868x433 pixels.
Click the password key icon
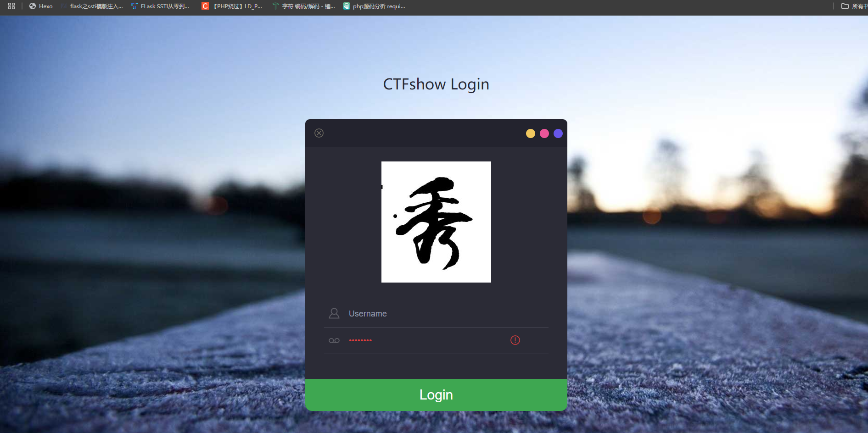[334, 340]
